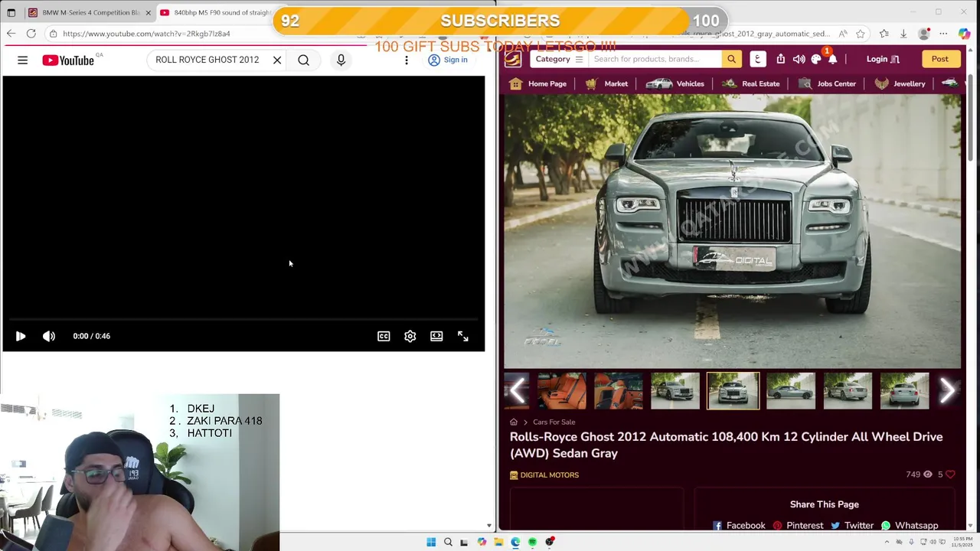Open the YouTube hamburger guide menu
Image resolution: width=980 pixels, height=551 pixels.
click(x=22, y=60)
